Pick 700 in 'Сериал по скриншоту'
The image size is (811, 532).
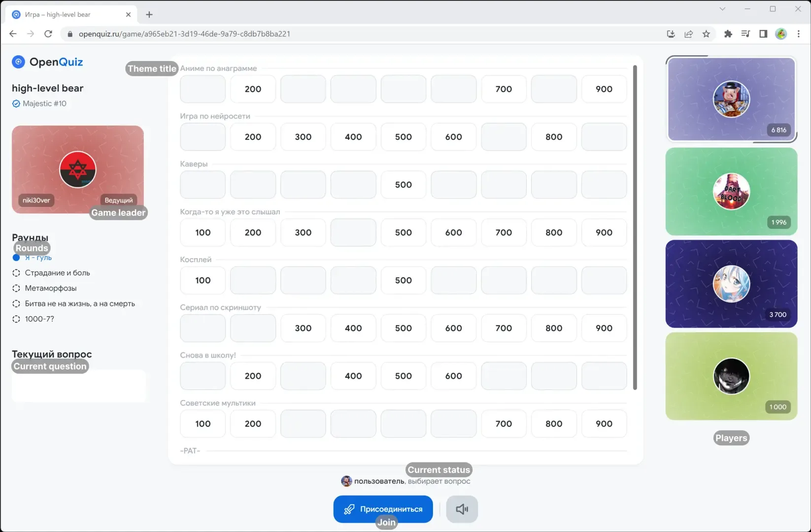(504, 328)
